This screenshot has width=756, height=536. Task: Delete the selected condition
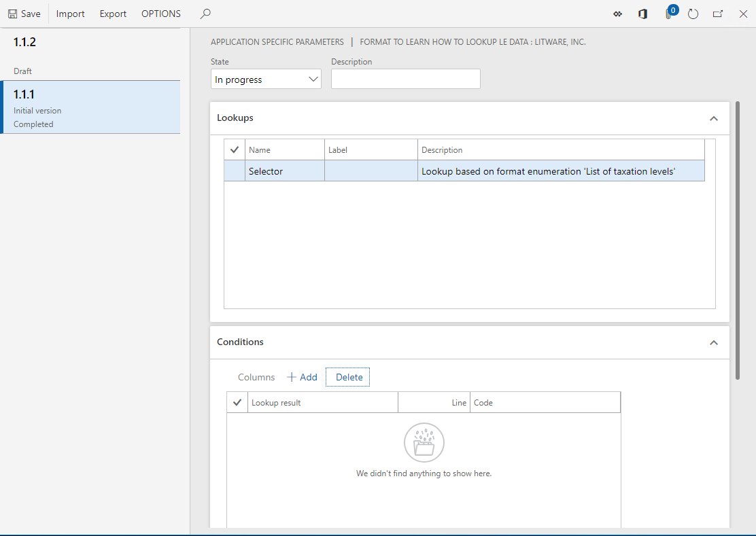348,377
